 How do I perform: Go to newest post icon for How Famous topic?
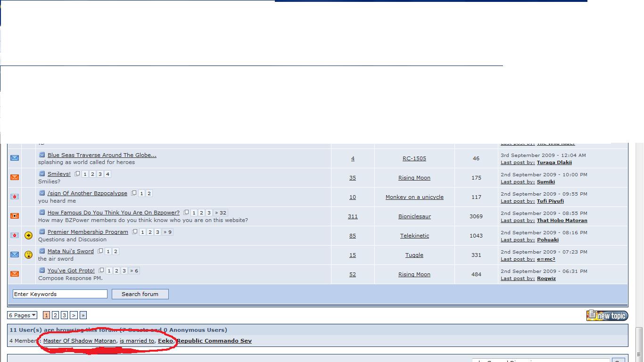42,213
